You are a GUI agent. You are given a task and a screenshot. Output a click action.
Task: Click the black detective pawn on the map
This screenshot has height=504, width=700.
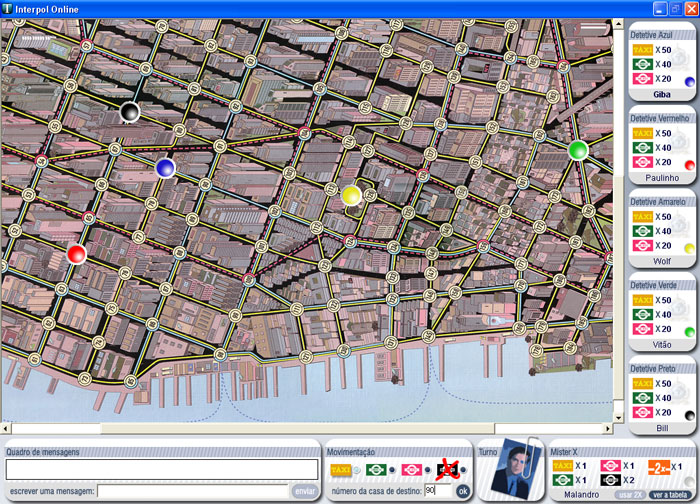coord(130,111)
